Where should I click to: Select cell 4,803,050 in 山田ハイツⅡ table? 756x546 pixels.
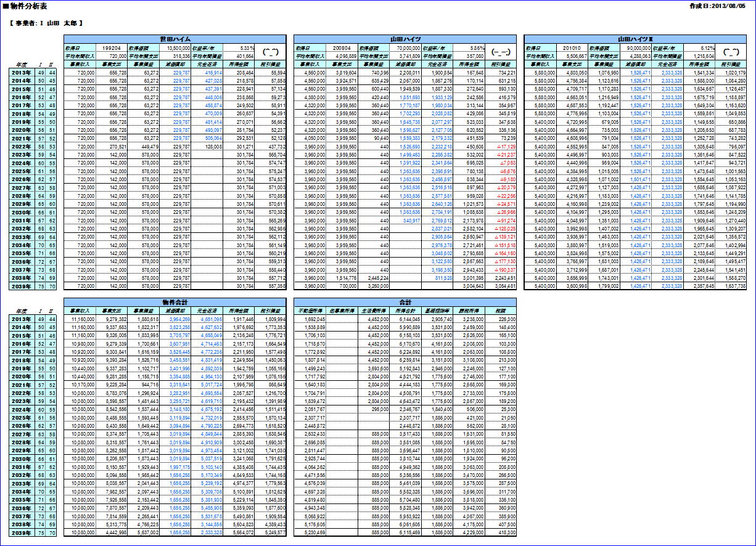tap(572, 73)
